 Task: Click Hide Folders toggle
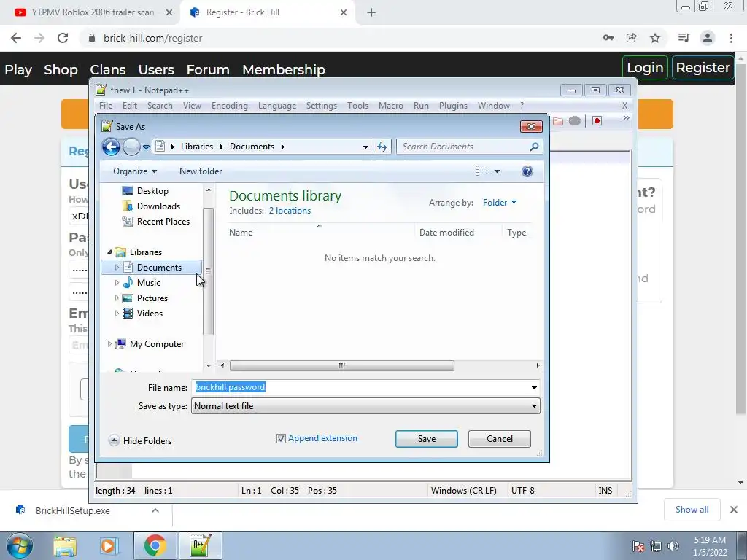click(140, 440)
